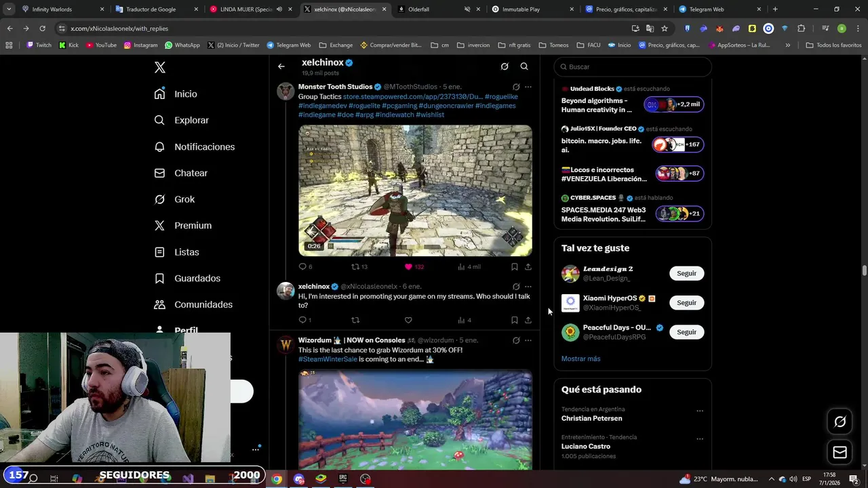
Task: Open more options on Monster Tooth Studios post
Action: click(528, 87)
